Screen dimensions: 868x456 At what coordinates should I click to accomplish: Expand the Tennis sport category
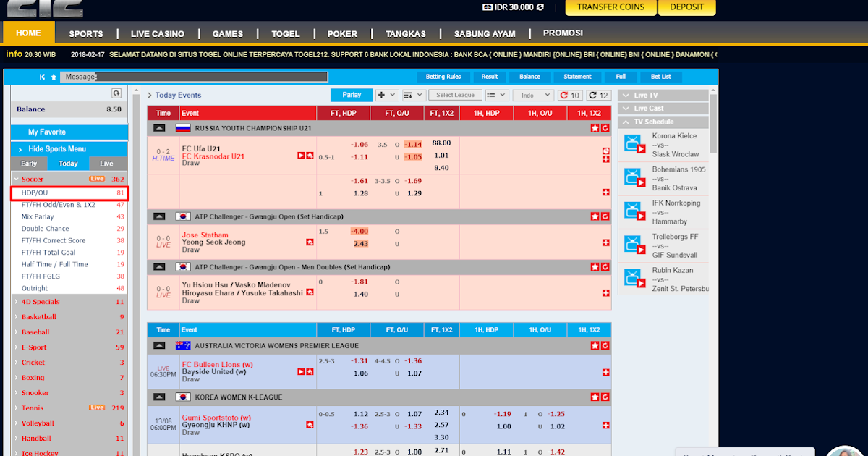69,408
